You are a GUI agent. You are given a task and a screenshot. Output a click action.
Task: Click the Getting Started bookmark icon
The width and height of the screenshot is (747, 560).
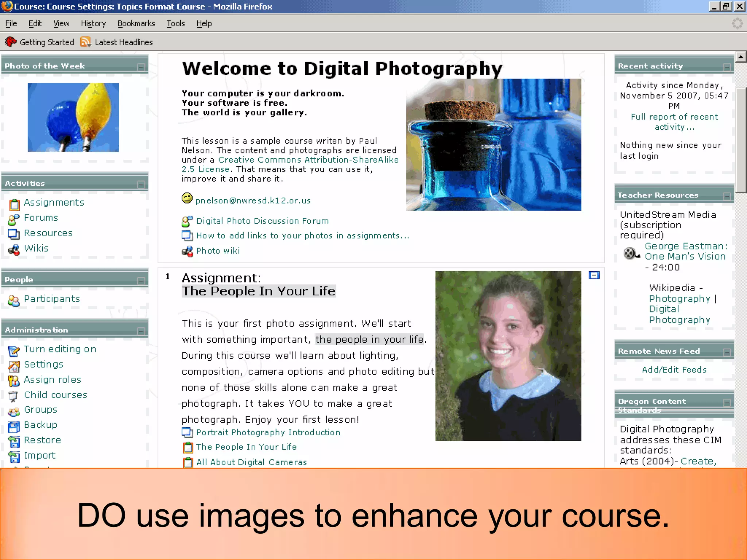[x=11, y=42]
